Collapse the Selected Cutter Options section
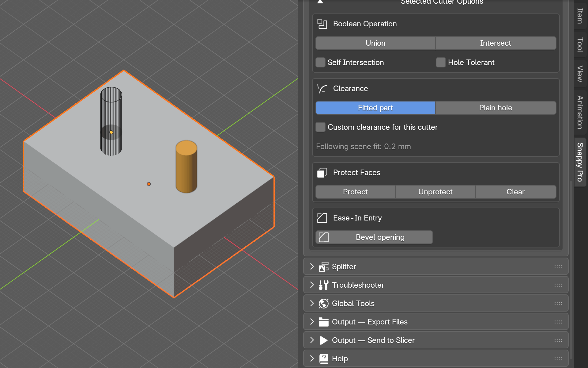 320,2
